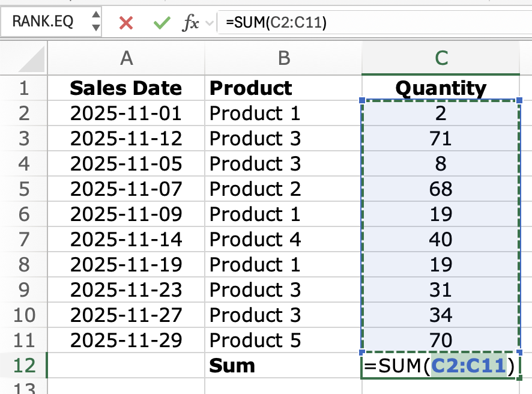Click the Product 5 cell
Screen dimensions: 532x394
[x=283, y=341]
